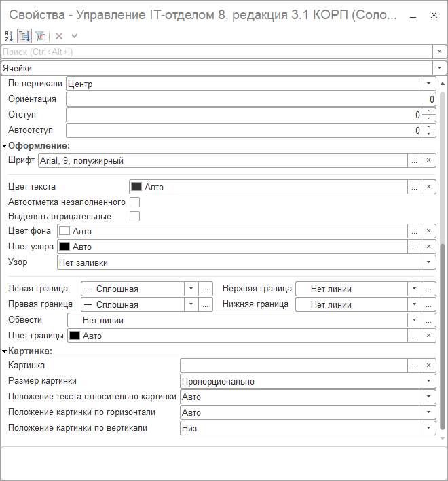Clear the Цвет фона value
Image resolution: width=448 pixels, height=481 pixels.
tap(428, 231)
